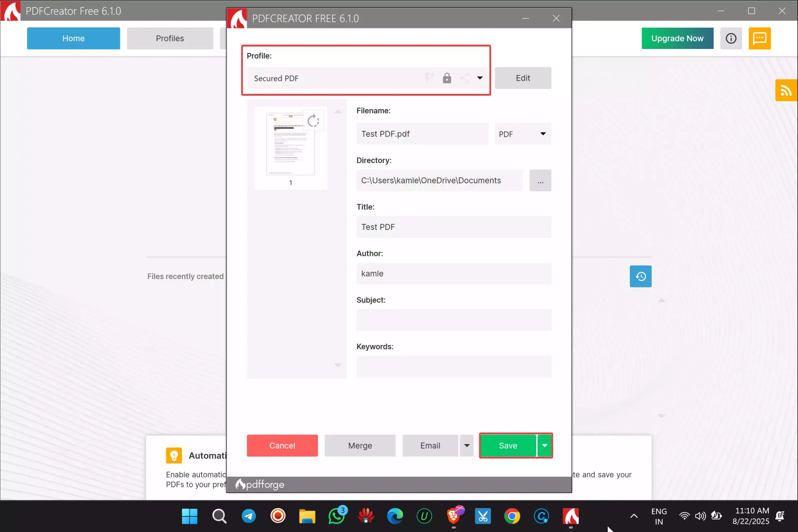Click the orange RSS feed icon

(x=786, y=90)
